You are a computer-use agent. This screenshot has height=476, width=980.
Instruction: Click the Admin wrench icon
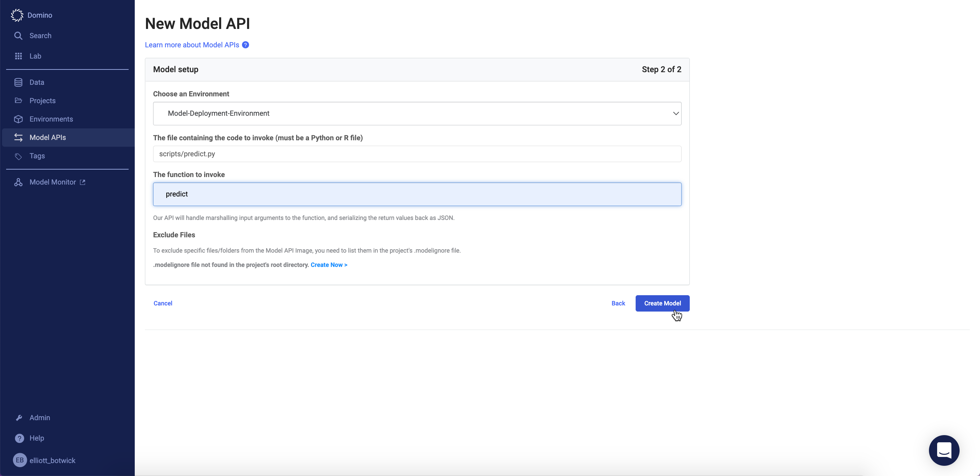[19, 418]
